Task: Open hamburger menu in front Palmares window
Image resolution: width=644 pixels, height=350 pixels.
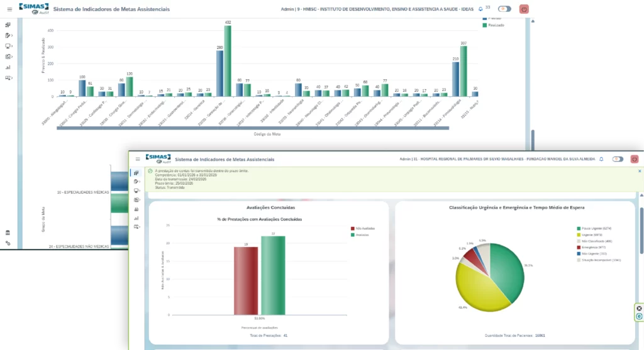Action: click(138, 160)
